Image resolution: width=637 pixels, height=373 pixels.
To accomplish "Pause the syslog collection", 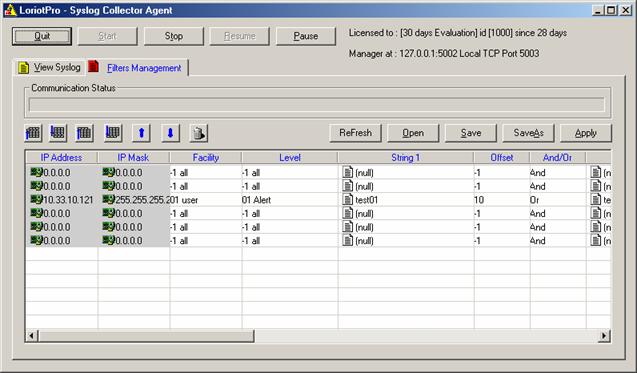I will click(306, 36).
